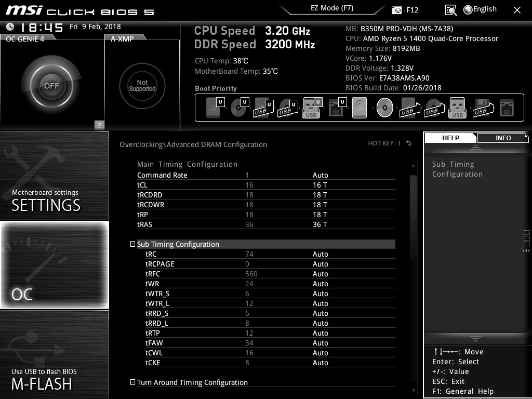Click the HOT KEY button
This screenshot has height=399, width=532.
pyautogui.click(x=381, y=143)
